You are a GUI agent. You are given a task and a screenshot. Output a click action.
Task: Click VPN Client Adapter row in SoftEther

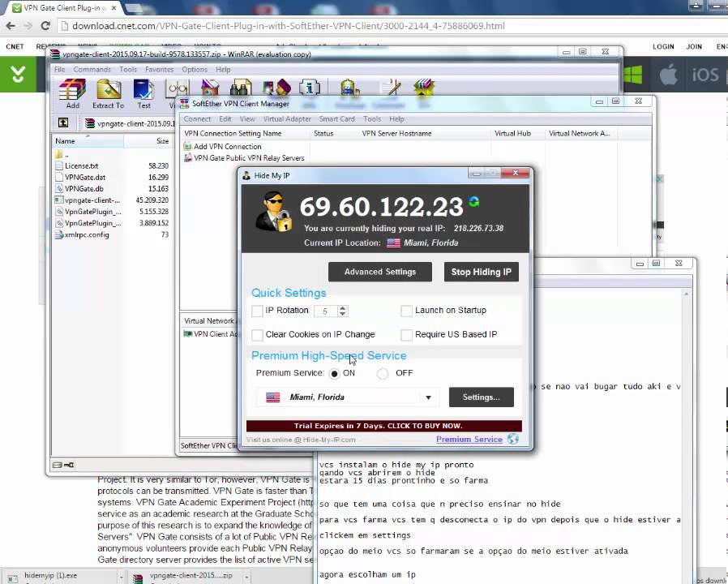point(212,334)
